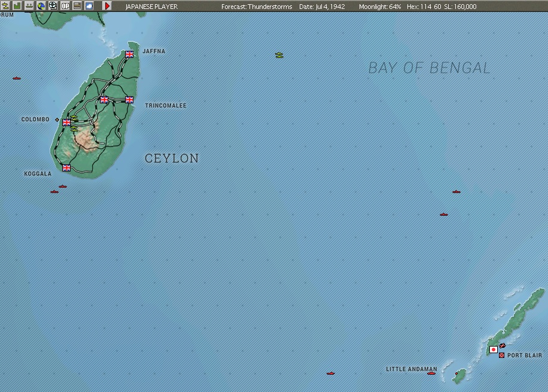Click the green land/base toolbar icon
This screenshot has height=392, width=548.
tap(17, 5)
